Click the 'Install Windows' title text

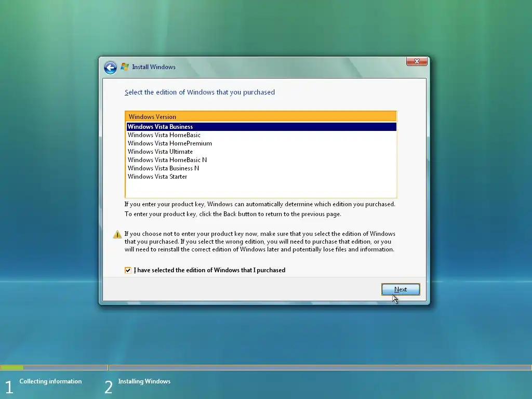click(x=154, y=67)
